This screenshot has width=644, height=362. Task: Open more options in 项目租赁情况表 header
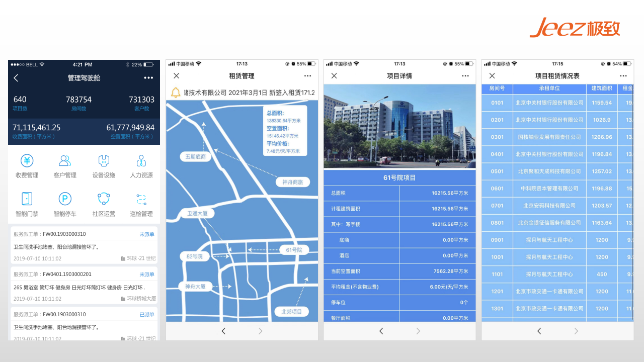(x=623, y=76)
